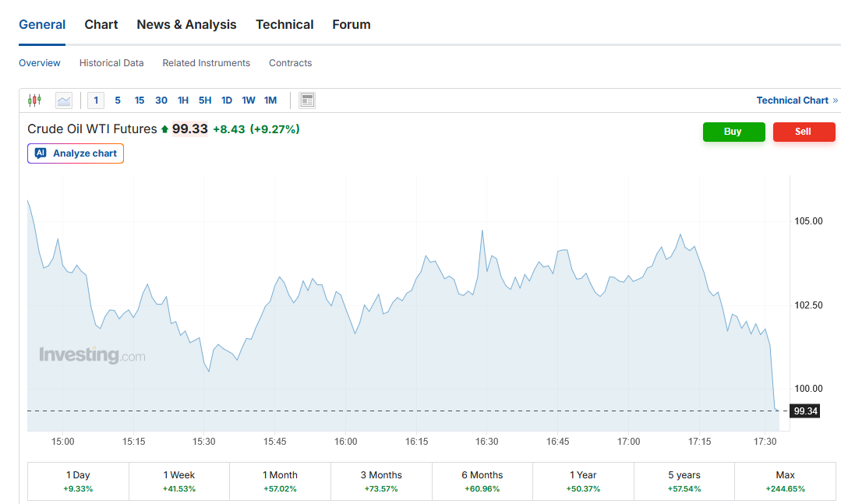841x504 pixels.
Task: Click the green up arrow beside price
Action: [164, 129]
